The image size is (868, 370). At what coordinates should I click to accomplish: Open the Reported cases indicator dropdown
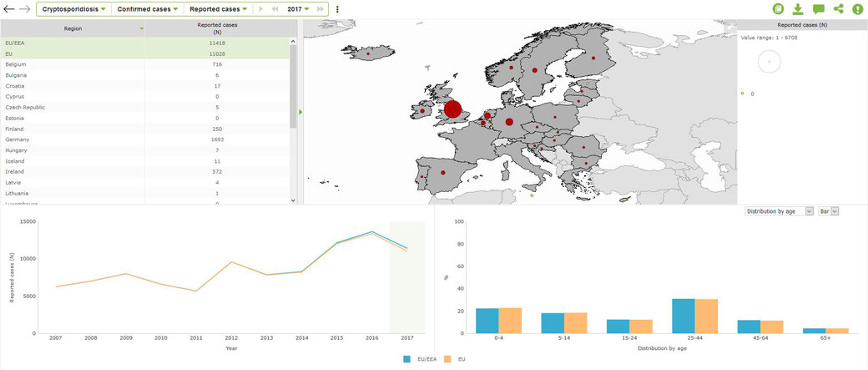pyautogui.click(x=218, y=9)
